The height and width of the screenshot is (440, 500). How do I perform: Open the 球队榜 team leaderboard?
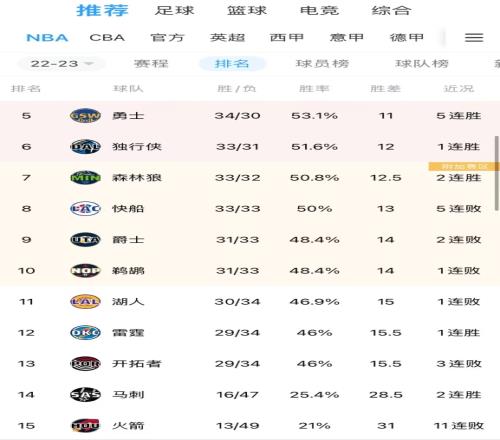tap(422, 63)
